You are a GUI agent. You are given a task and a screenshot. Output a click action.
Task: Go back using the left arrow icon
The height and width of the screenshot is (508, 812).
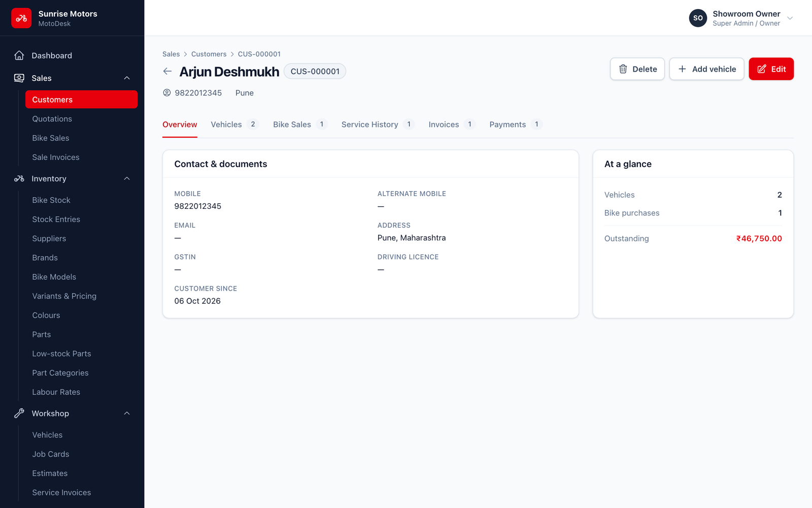pos(167,72)
